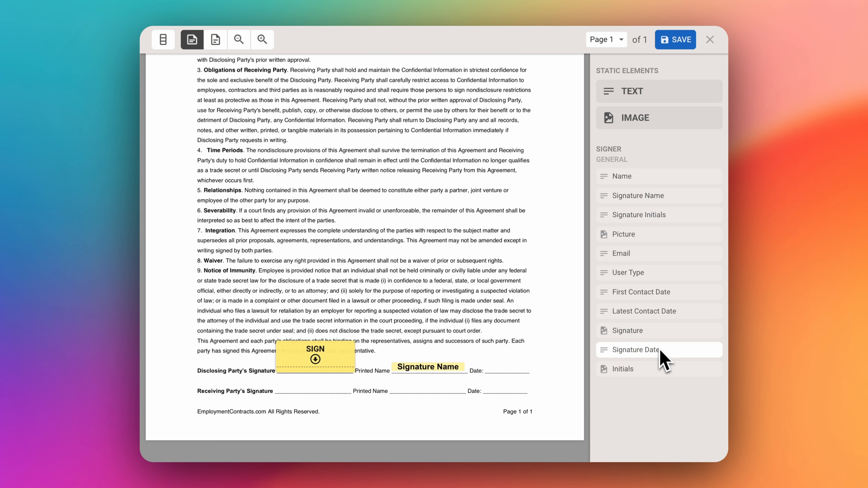Viewport: 868px width, 488px height.
Task: Click the multi-page view icon in toolbar
Action: [163, 39]
